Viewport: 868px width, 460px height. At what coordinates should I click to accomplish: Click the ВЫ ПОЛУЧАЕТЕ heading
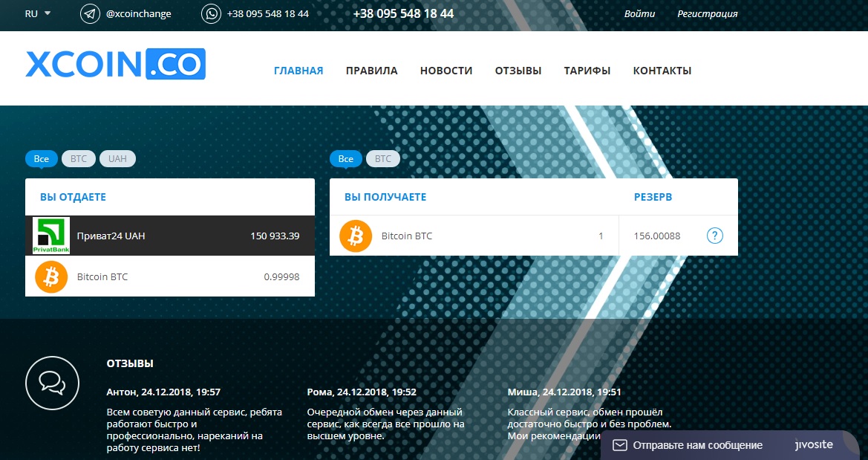point(385,197)
